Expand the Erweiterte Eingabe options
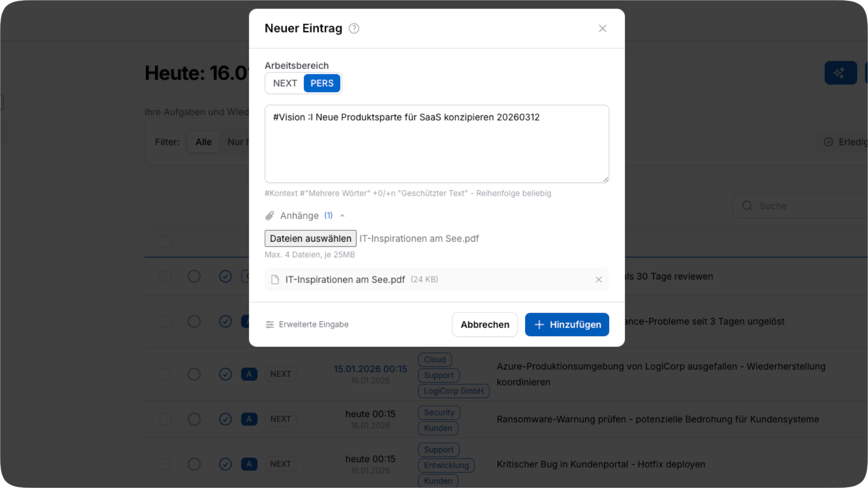The height and width of the screenshot is (488, 868). (314, 324)
